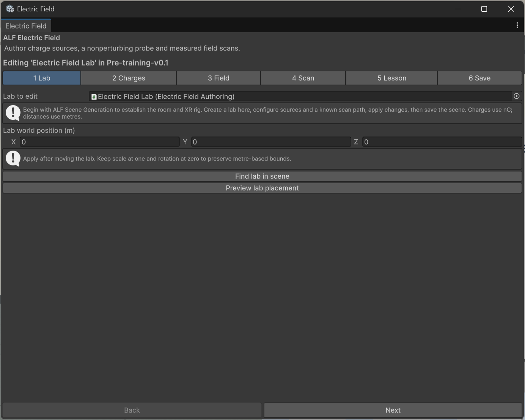Focus the Y position input field
525x420 pixels.
pos(271,142)
